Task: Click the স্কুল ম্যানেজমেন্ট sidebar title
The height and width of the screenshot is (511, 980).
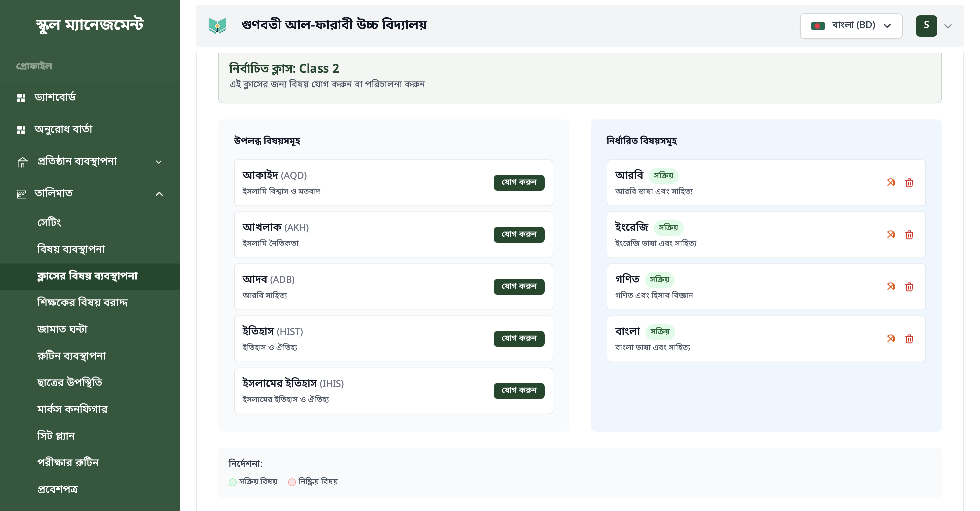Action: pyautogui.click(x=90, y=25)
